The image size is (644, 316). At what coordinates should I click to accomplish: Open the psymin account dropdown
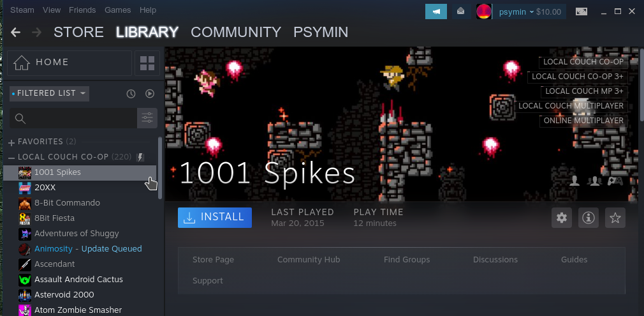coord(516,12)
